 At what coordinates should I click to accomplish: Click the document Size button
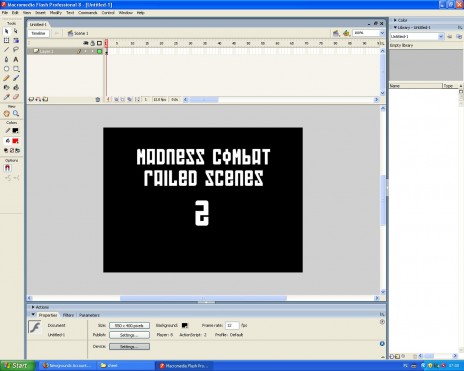(x=129, y=325)
